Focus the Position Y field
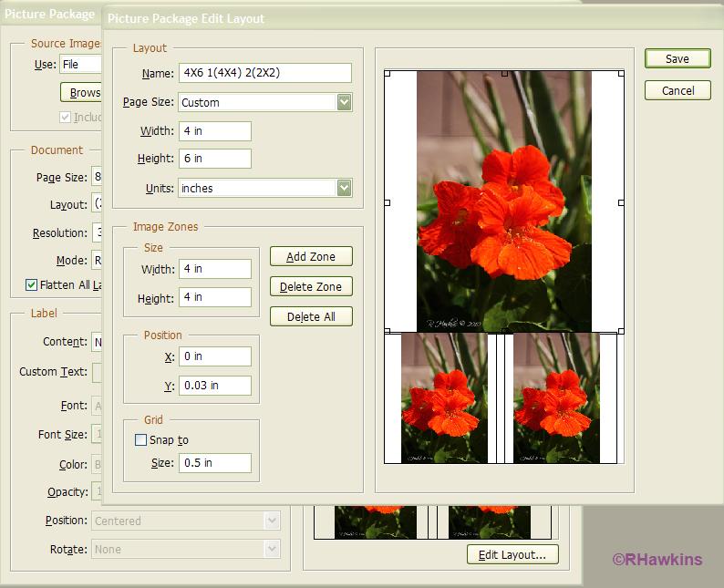The image size is (724, 588). click(x=214, y=385)
